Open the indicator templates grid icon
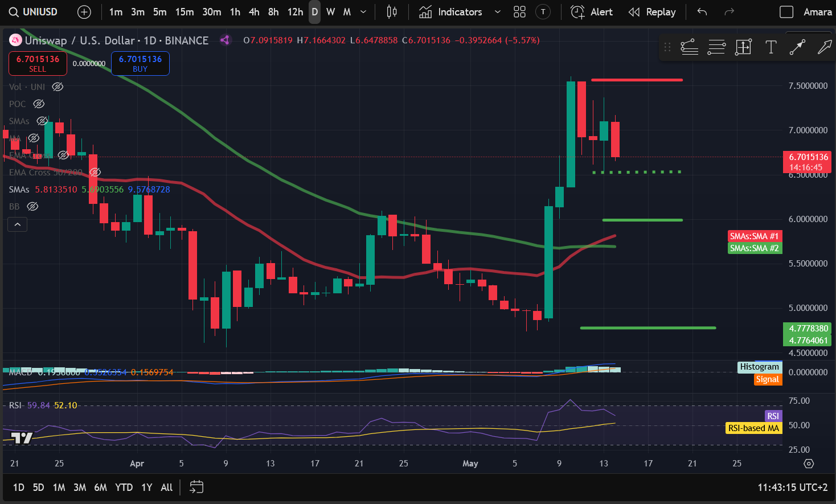This screenshot has width=836, height=504. click(x=519, y=12)
